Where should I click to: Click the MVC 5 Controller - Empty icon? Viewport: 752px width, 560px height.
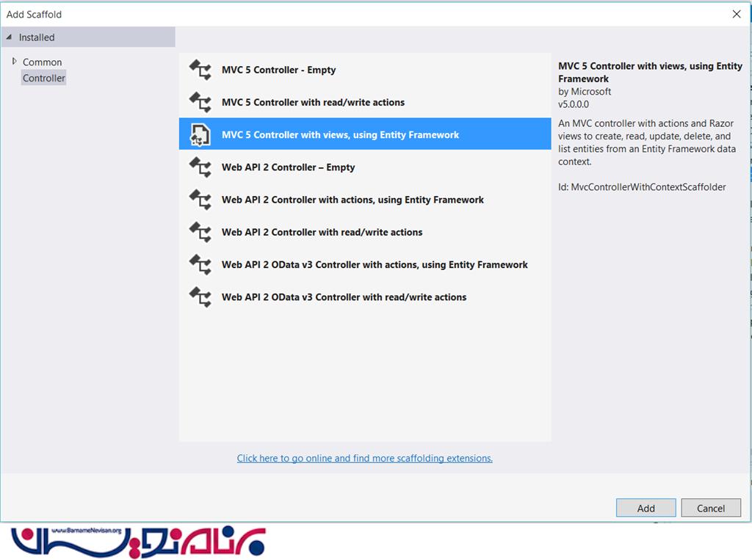[x=200, y=70]
